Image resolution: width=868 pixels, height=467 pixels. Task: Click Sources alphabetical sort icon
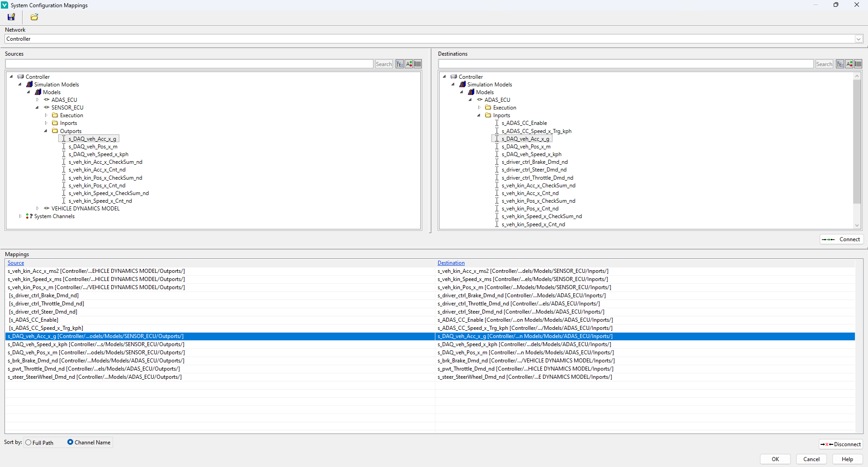pos(409,64)
